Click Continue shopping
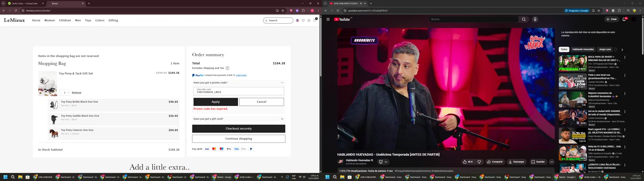Screen dimensions: 644x181 (x=239, y=139)
